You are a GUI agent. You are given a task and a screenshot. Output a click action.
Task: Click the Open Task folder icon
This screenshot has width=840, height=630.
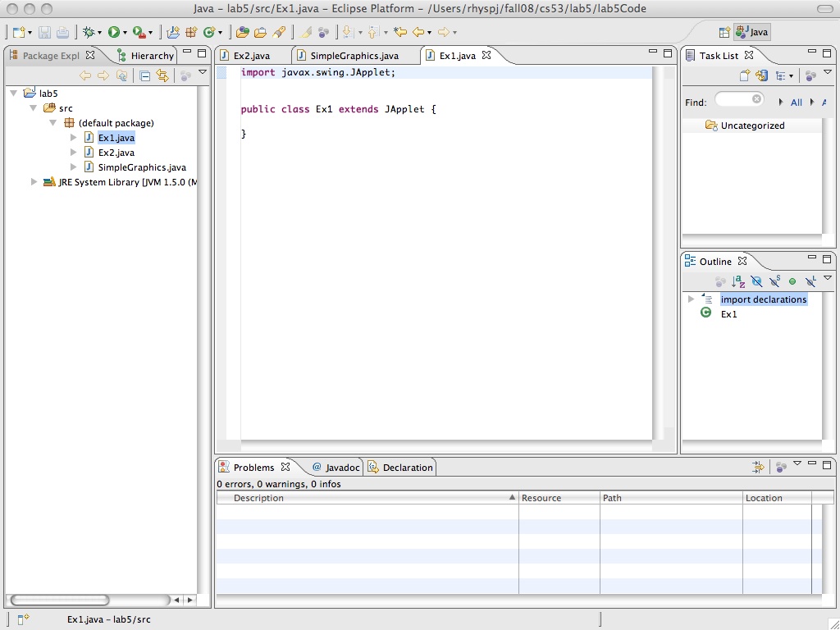(x=260, y=32)
